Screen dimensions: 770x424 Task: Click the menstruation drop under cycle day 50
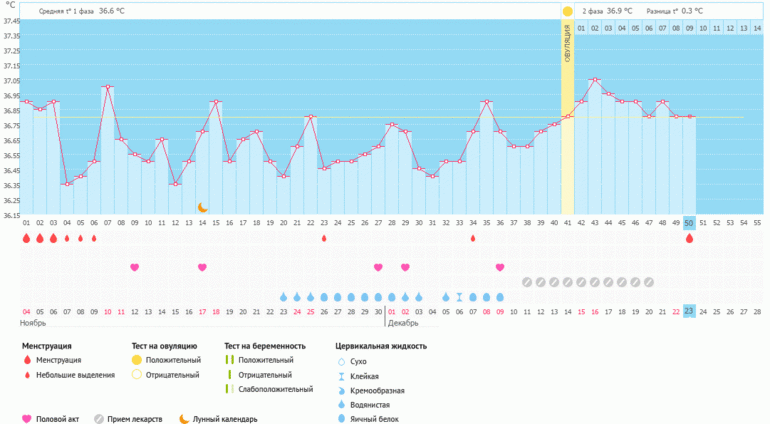coord(689,238)
